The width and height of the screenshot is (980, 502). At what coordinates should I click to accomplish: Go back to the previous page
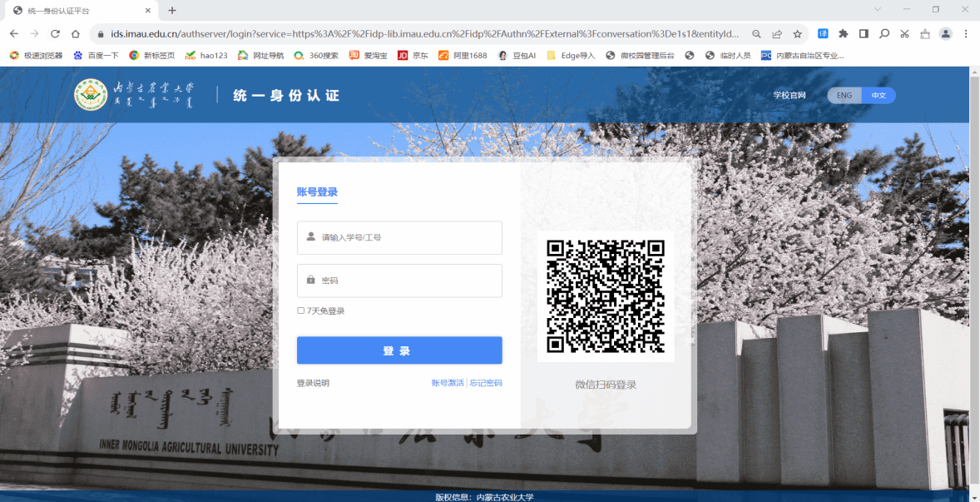[x=14, y=34]
